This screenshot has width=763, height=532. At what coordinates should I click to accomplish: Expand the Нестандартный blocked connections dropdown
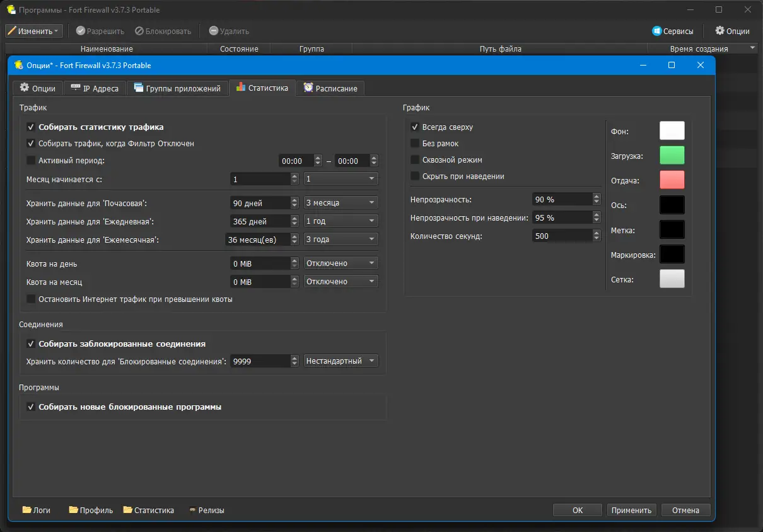(341, 361)
